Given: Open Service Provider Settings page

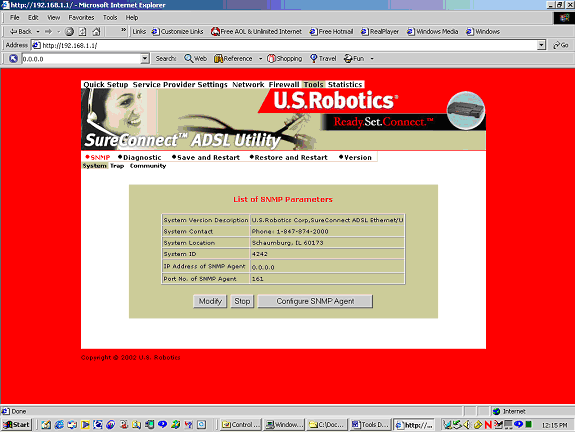Looking at the screenshot, I should [x=180, y=85].
